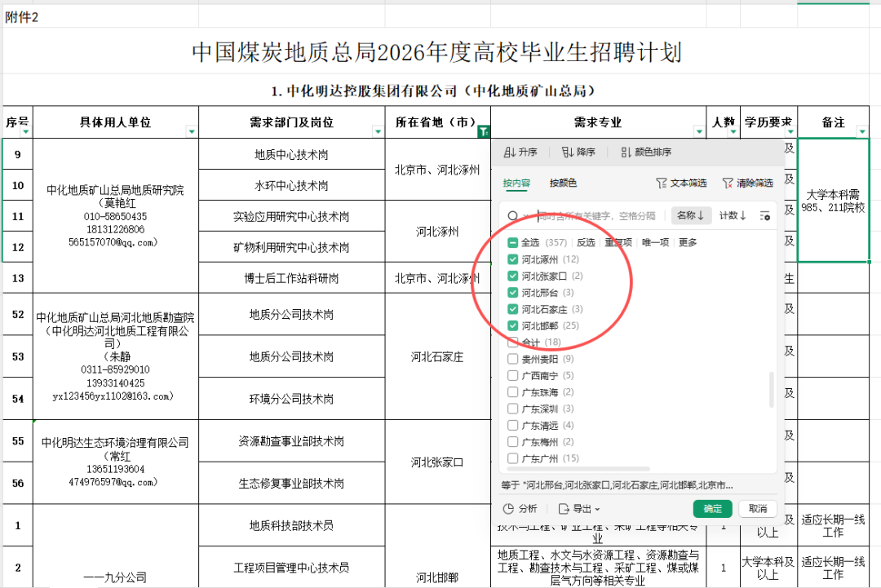
Task: Switch to 按颜色 tab
Action: [x=563, y=183]
